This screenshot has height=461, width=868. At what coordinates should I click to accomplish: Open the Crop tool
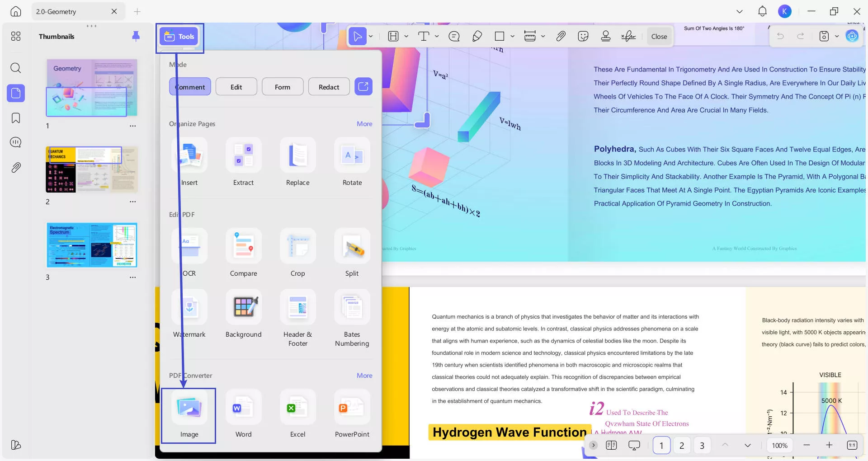tap(297, 253)
